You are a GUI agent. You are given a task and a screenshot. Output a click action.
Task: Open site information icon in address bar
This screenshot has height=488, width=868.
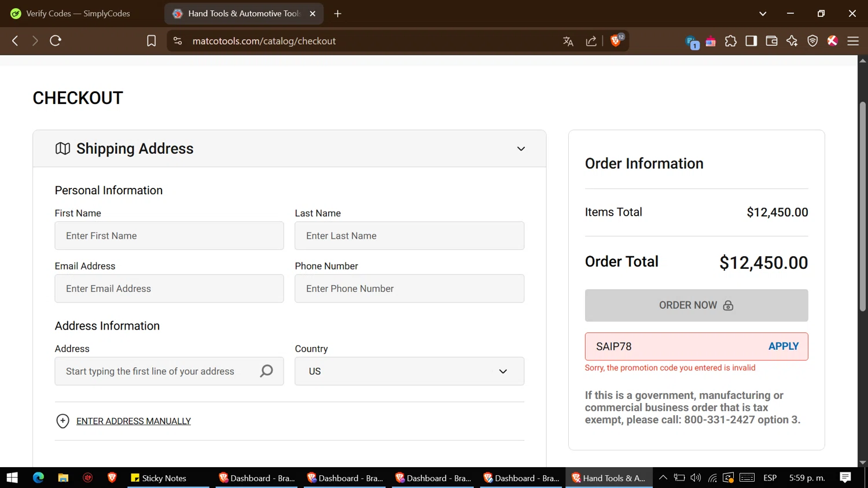(x=178, y=41)
